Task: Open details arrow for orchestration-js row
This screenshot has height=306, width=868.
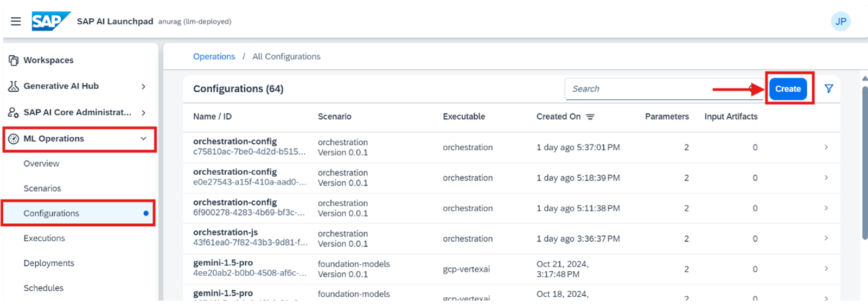Action: (826, 238)
